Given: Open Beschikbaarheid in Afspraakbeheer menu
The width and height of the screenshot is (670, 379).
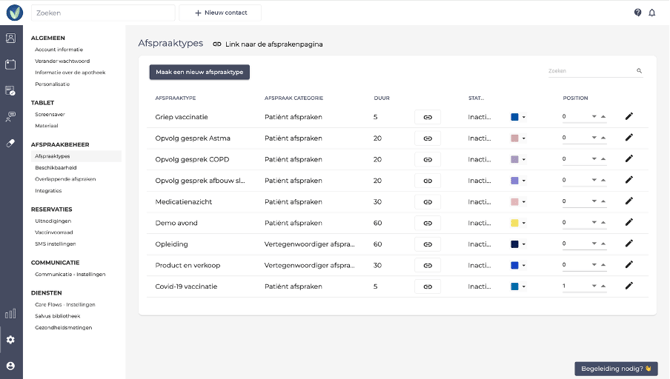Looking at the screenshot, I should [56, 168].
